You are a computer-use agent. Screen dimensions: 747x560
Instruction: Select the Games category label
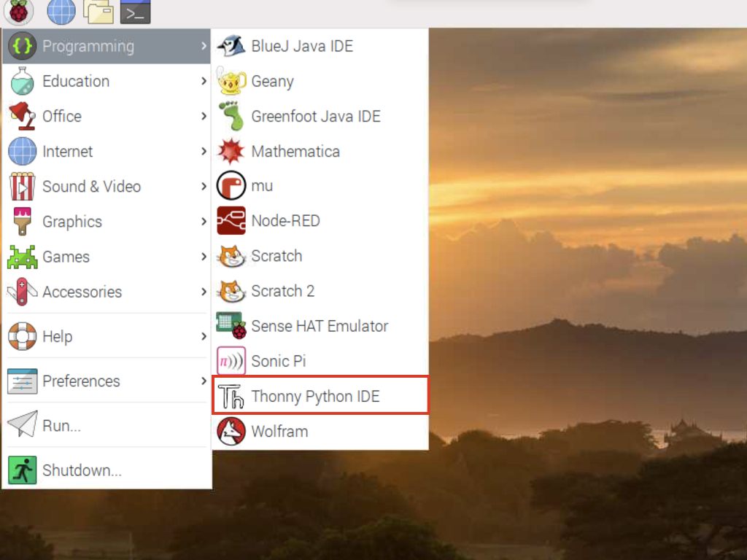coord(66,257)
